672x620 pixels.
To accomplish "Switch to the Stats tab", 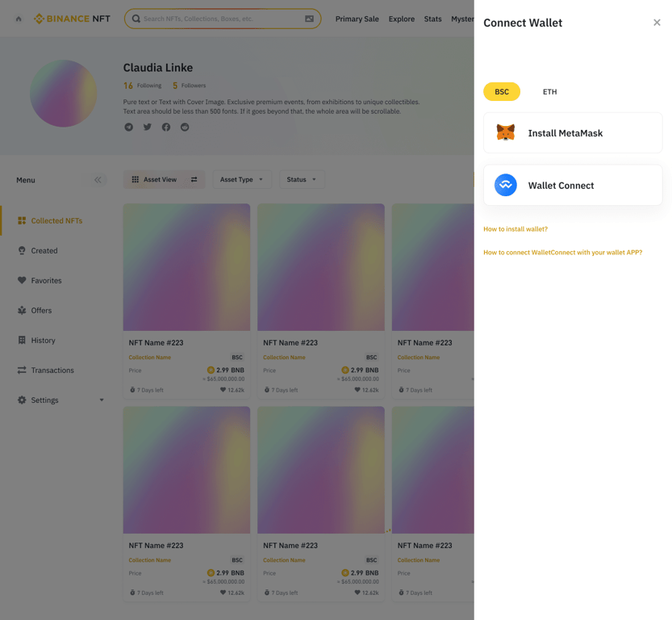I will 432,19.
